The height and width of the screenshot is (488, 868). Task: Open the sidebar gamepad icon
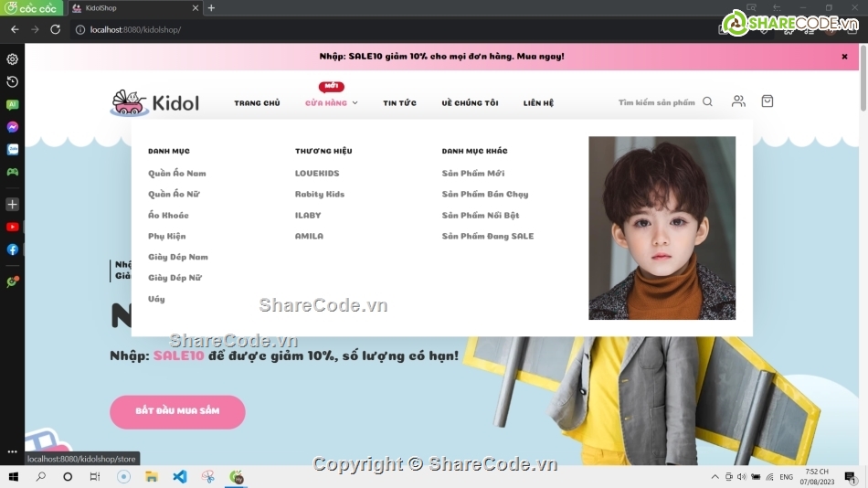pyautogui.click(x=12, y=173)
